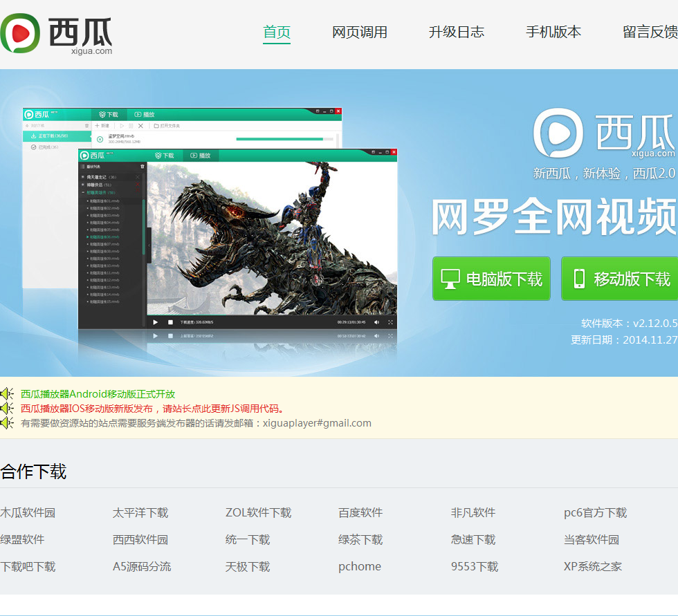Click volume icon in screenshot player
This screenshot has height=616, width=678.
(376, 322)
